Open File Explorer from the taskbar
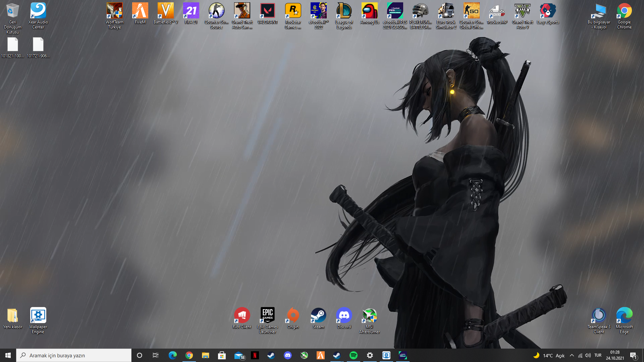 [206, 355]
